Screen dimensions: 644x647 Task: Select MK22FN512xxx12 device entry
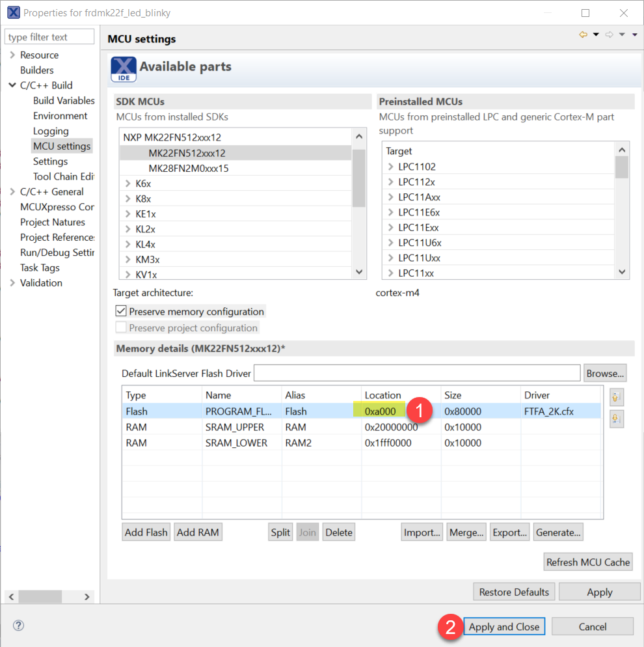235,153
